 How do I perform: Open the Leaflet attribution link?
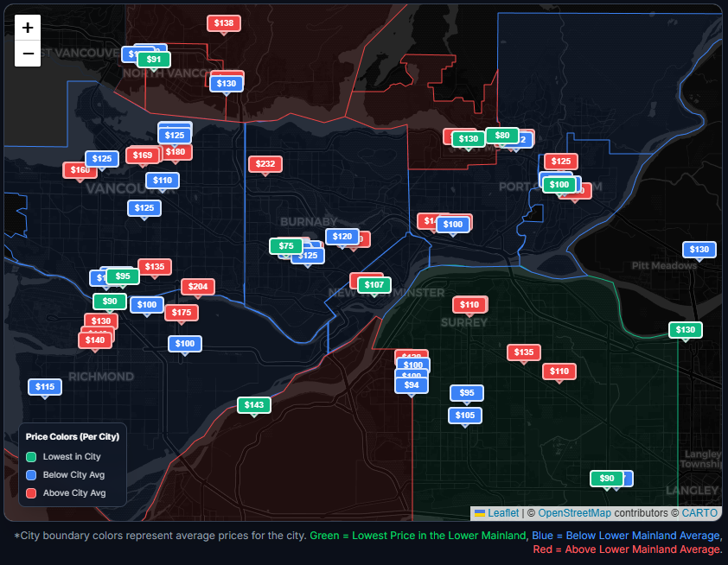[x=502, y=513]
